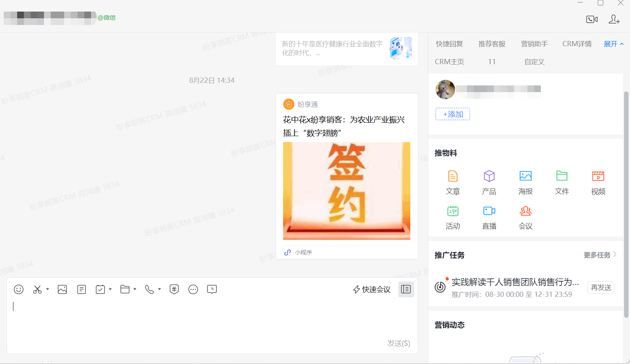Viewport: 630px width, 364px height.
Task: Open the 花中花x纷享销客 mini-program card title
Action: (344, 126)
